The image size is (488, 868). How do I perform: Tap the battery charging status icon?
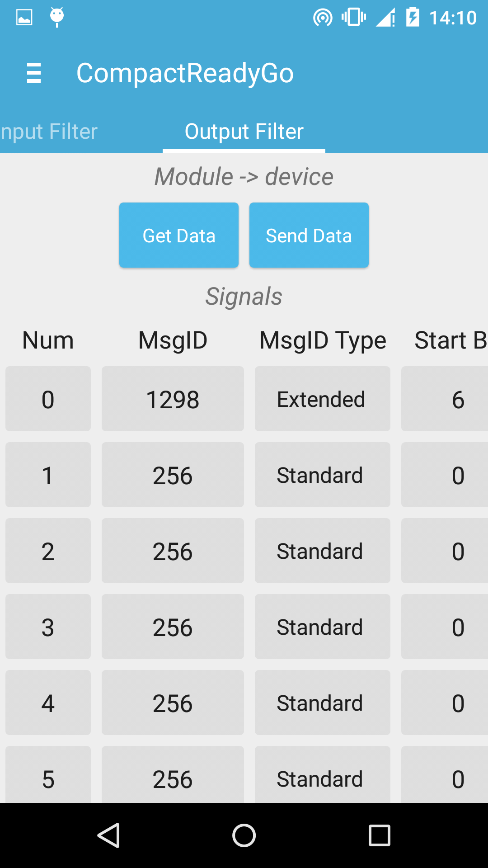tap(413, 17)
